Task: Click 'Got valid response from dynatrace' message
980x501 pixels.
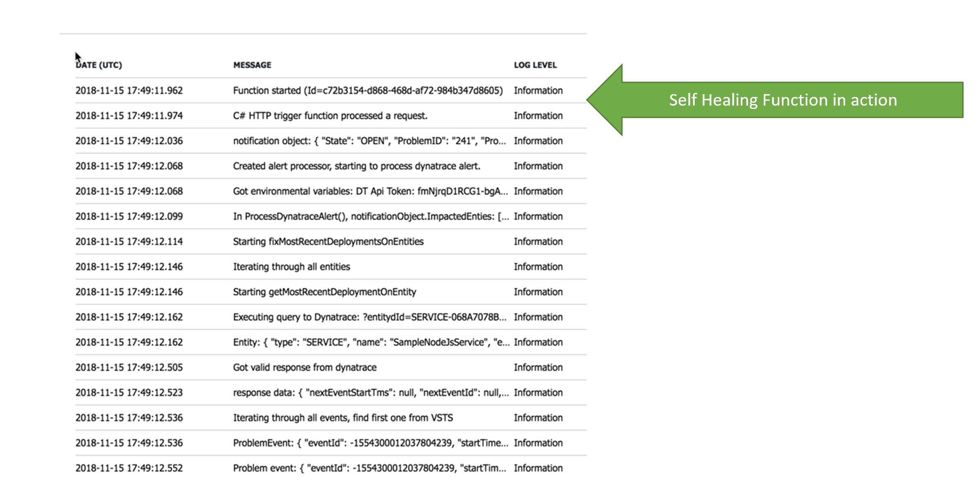Action: pos(305,367)
